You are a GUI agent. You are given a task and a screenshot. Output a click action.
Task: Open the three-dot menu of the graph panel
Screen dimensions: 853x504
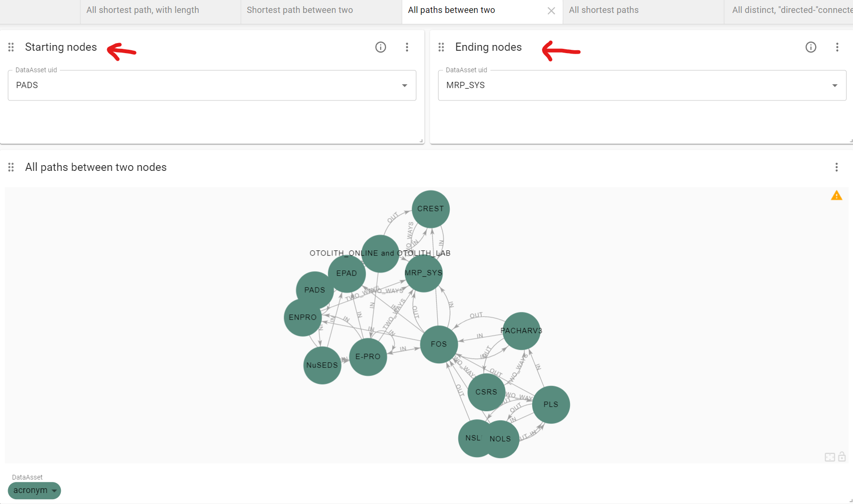point(836,167)
